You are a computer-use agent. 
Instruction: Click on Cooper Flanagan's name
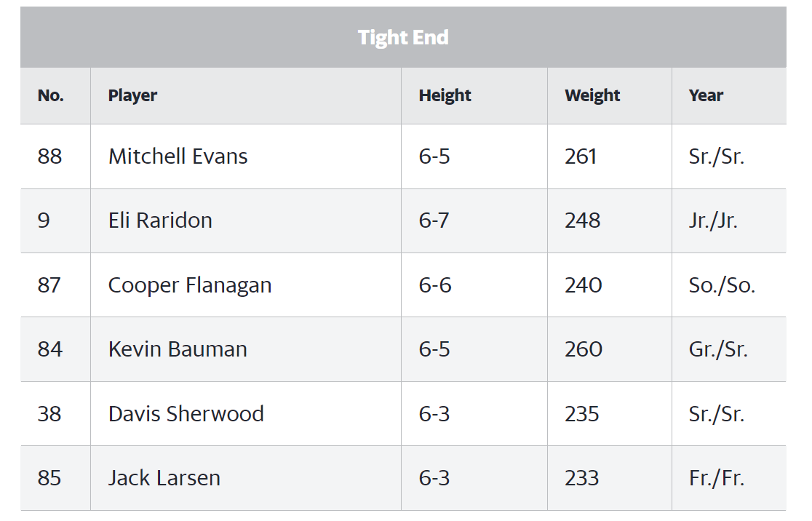(x=189, y=285)
